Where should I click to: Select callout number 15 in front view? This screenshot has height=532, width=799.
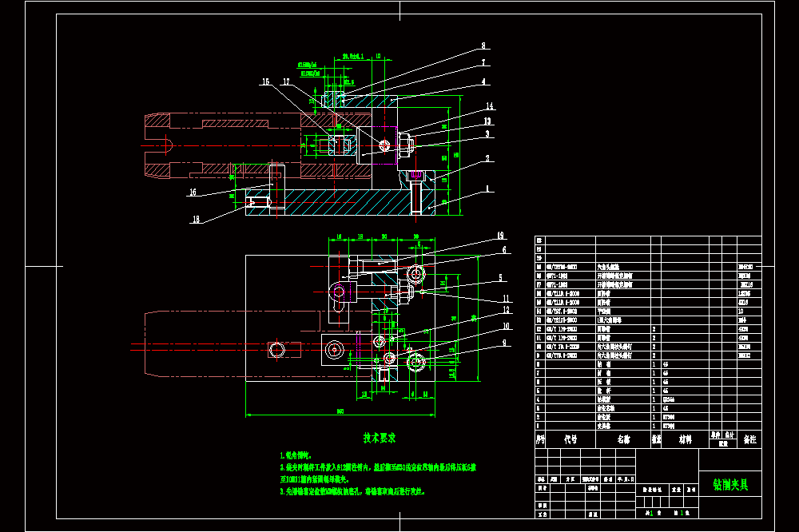(265, 81)
